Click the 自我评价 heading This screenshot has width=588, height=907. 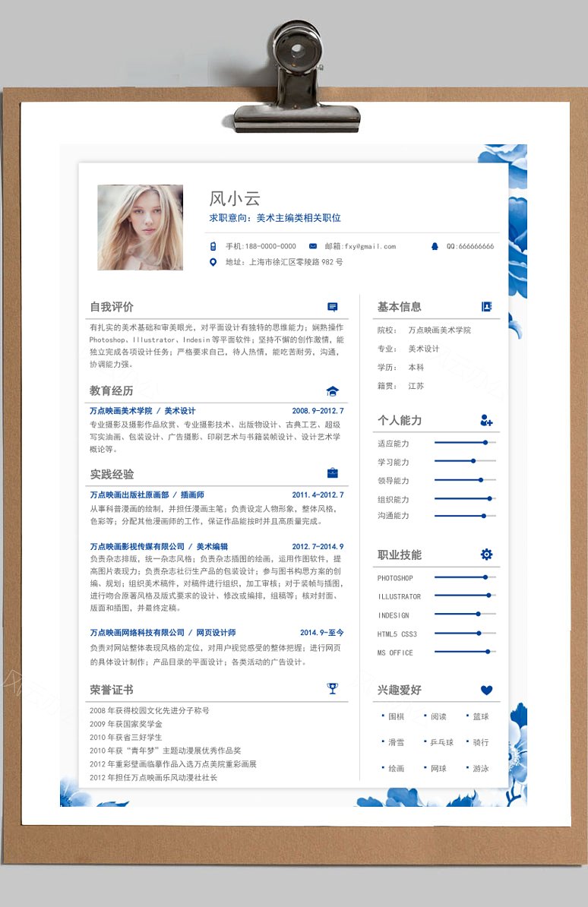111,307
